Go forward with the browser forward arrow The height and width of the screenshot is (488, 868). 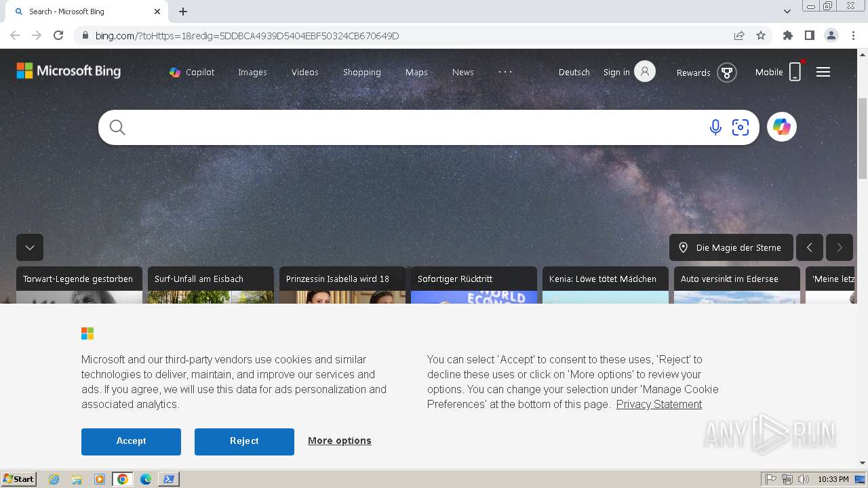click(37, 35)
